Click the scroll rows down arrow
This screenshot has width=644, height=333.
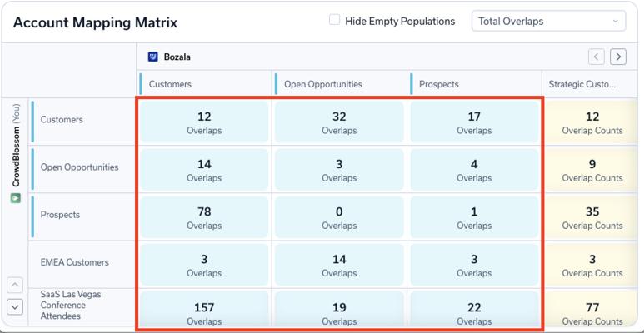(x=15, y=306)
